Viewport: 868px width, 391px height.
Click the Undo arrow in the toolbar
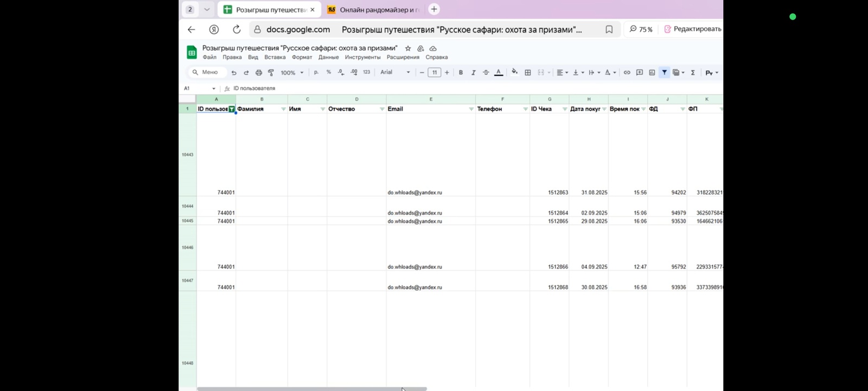(x=234, y=73)
